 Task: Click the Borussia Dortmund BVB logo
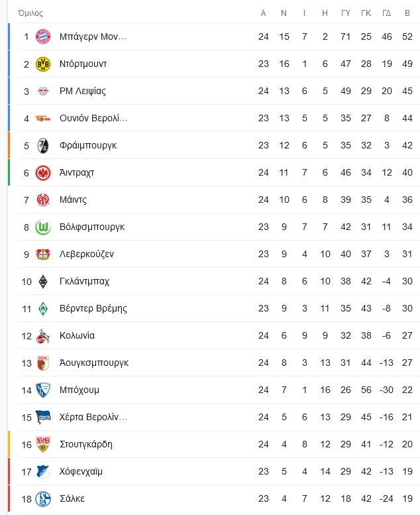click(43, 64)
